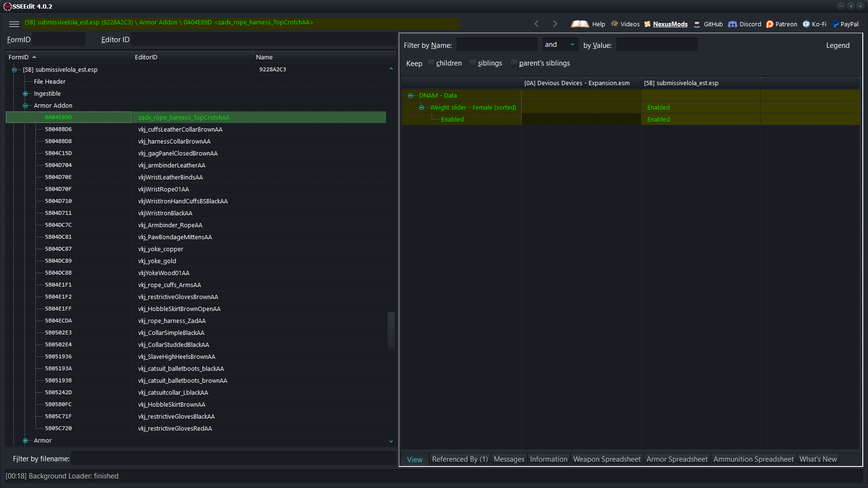Focus the FormID search field
Image resolution: width=868 pixels, height=488 pixels.
point(59,39)
